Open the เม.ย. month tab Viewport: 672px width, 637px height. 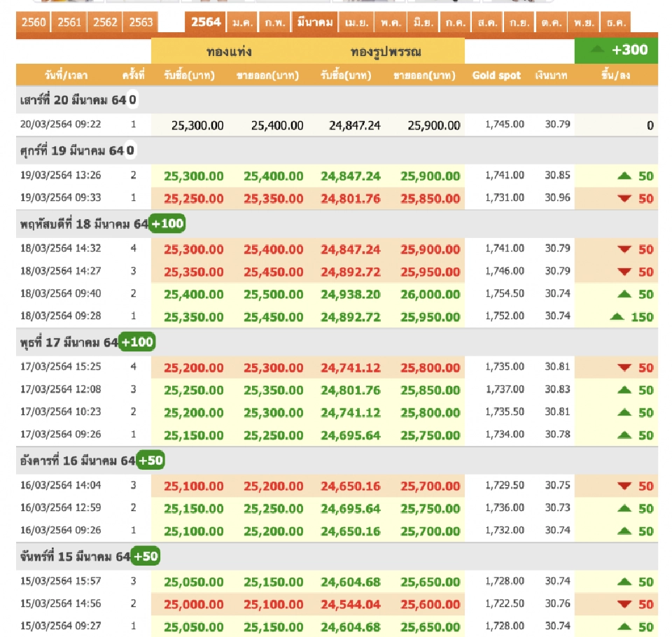(x=357, y=22)
